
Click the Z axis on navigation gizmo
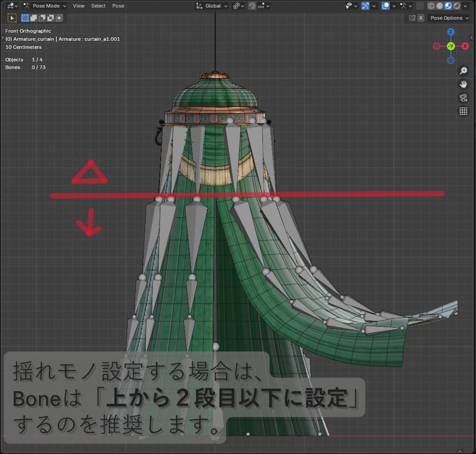tap(451, 32)
